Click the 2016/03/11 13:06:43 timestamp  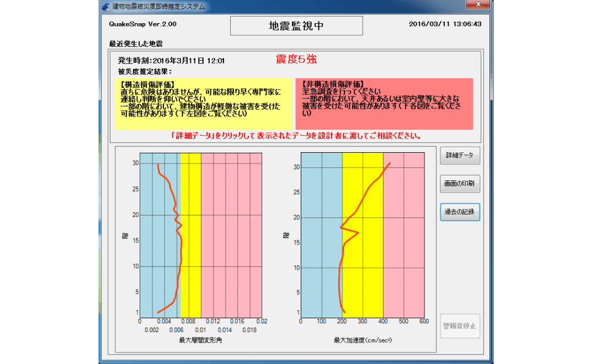(x=445, y=24)
